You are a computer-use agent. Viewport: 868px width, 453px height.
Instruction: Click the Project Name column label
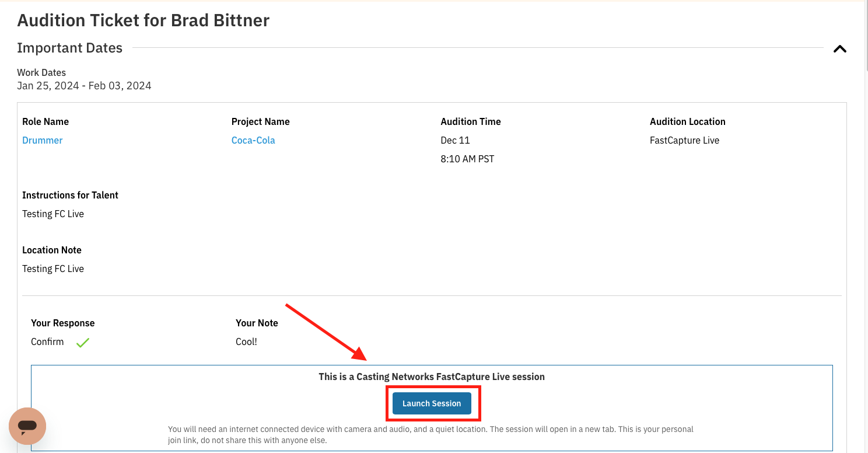pyautogui.click(x=260, y=121)
